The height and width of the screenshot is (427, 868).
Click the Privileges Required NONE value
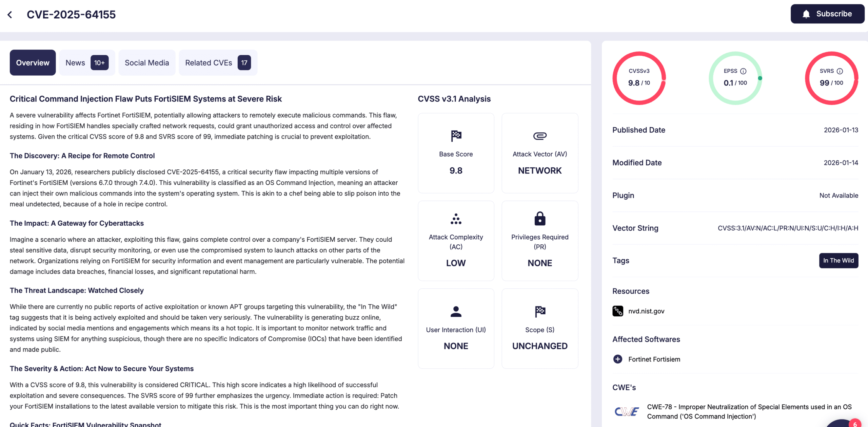coord(540,263)
